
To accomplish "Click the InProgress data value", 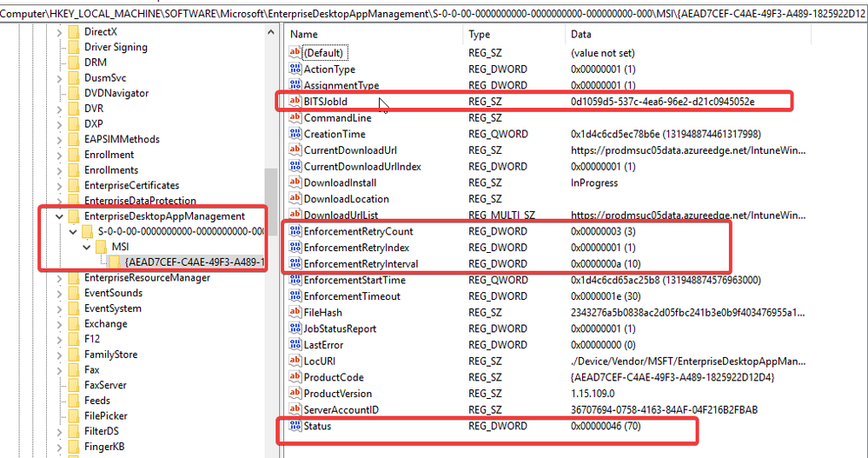I will coord(594,183).
